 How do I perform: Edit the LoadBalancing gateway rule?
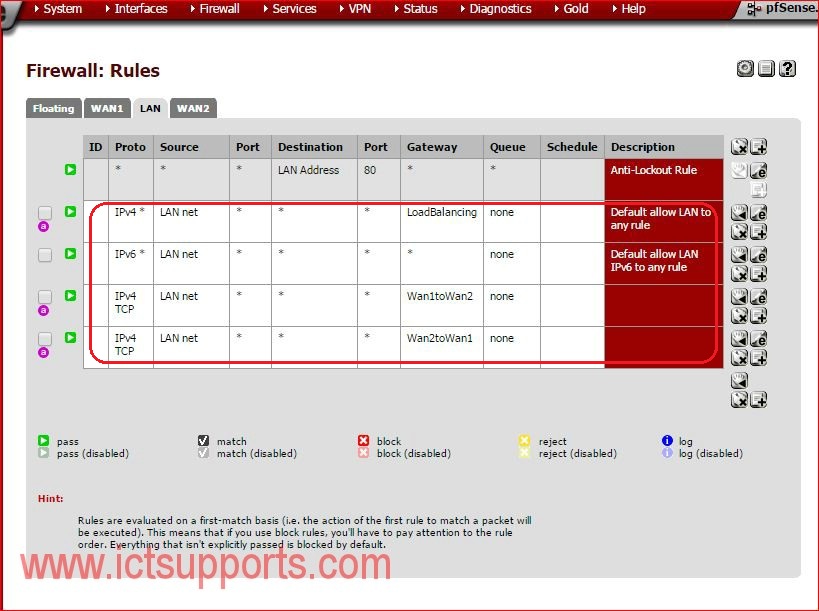758,213
